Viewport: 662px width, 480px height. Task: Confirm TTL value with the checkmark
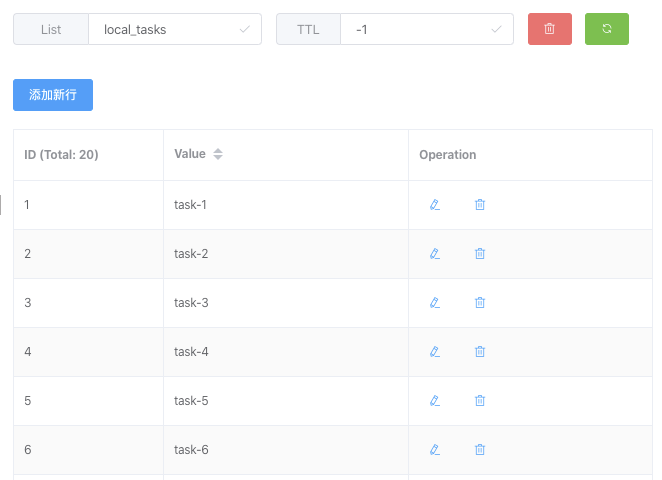[x=497, y=29]
